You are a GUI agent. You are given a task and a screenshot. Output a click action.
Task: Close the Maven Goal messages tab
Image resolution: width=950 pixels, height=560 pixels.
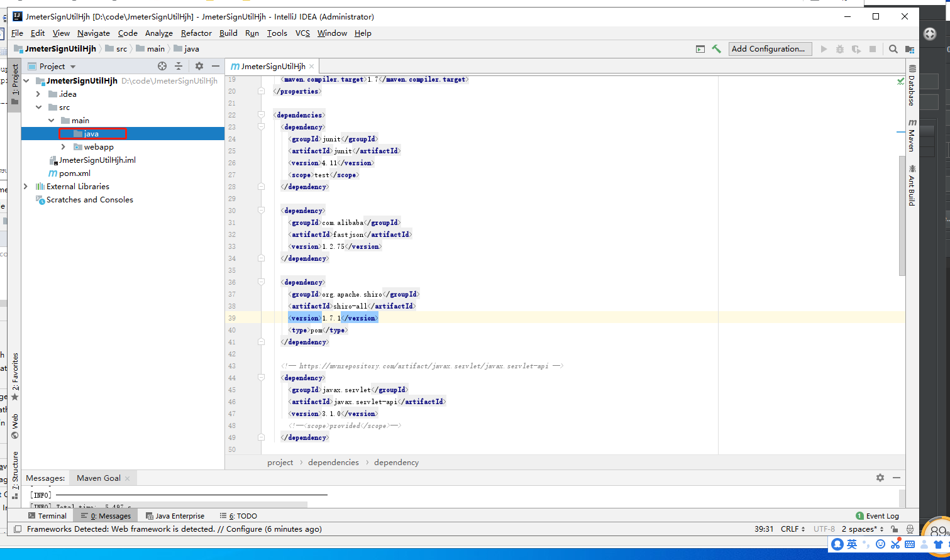click(127, 478)
